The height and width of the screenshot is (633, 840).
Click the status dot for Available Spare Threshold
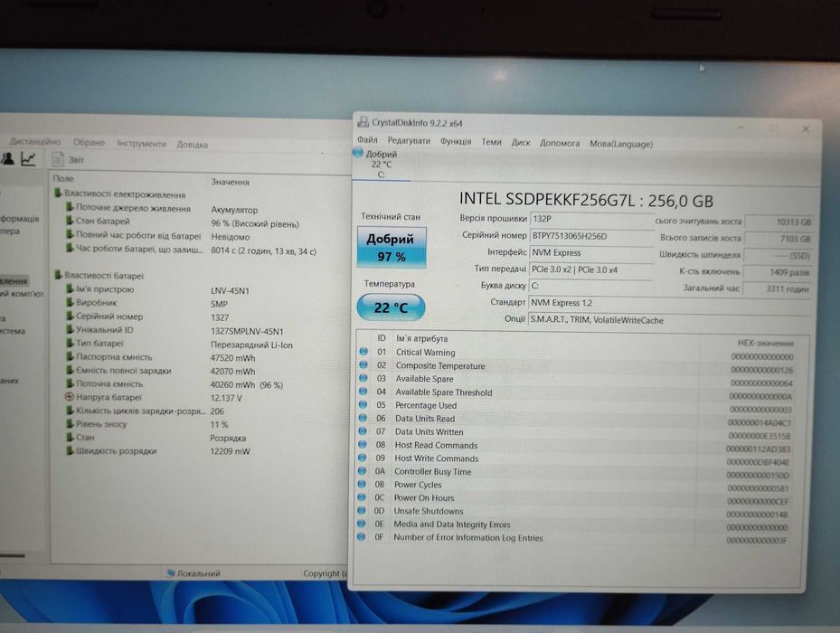tap(363, 392)
